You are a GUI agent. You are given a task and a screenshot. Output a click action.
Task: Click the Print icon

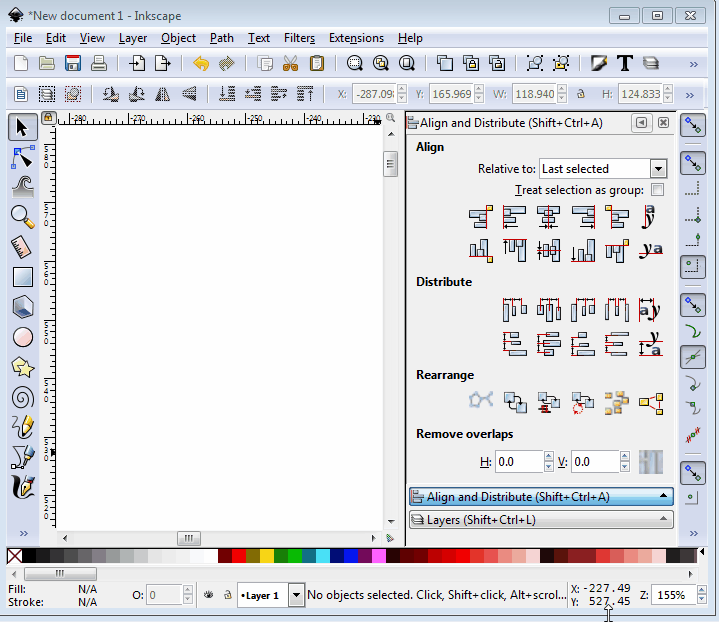99,63
